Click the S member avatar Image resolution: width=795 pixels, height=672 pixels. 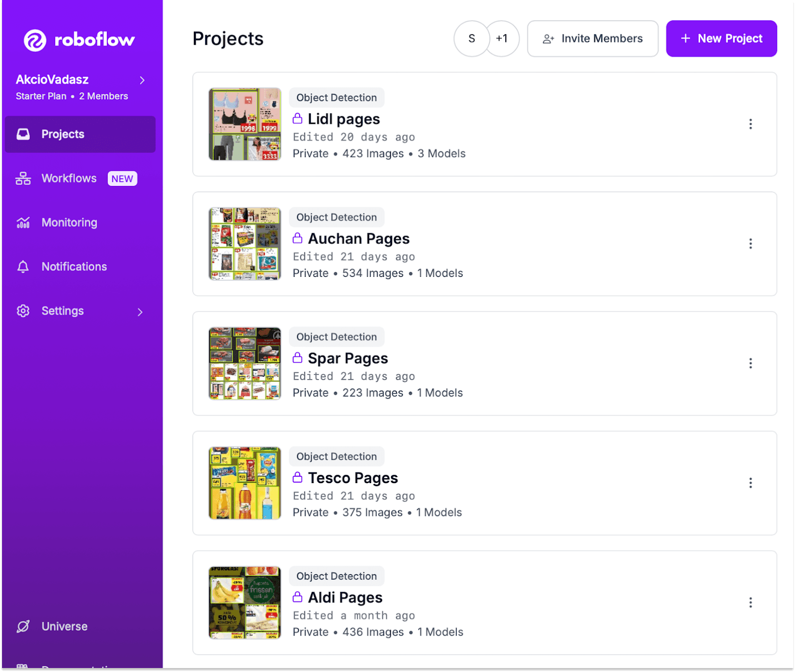(472, 39)
